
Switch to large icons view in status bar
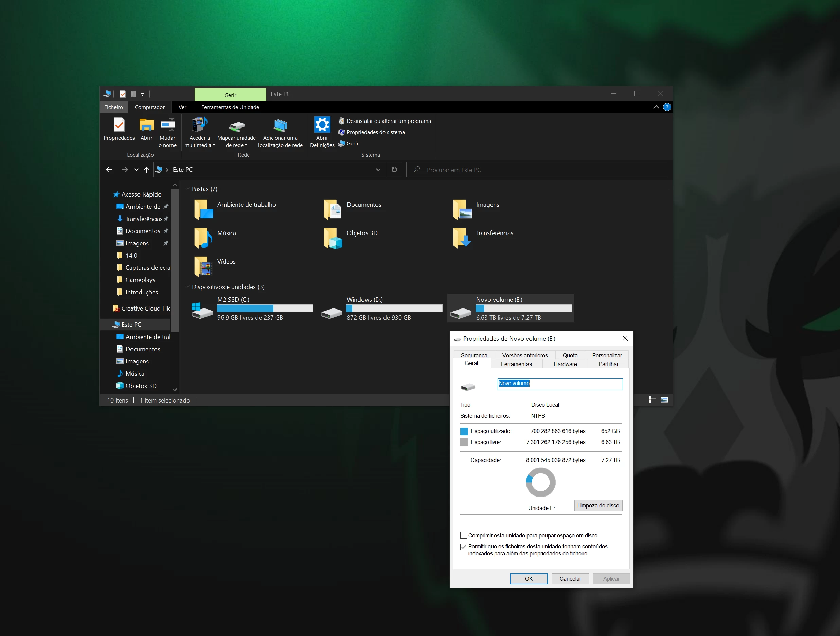pyautogui.click(x=664, y=399)
